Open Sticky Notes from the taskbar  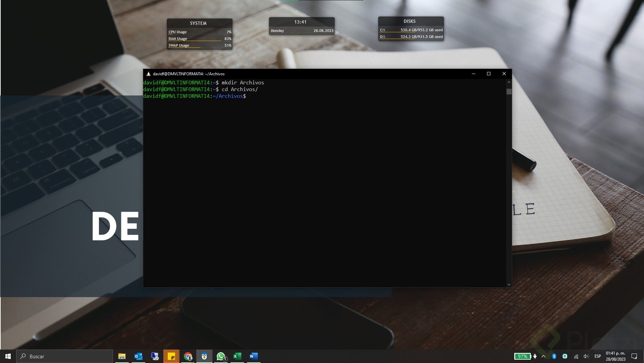(x=171, y=356)
